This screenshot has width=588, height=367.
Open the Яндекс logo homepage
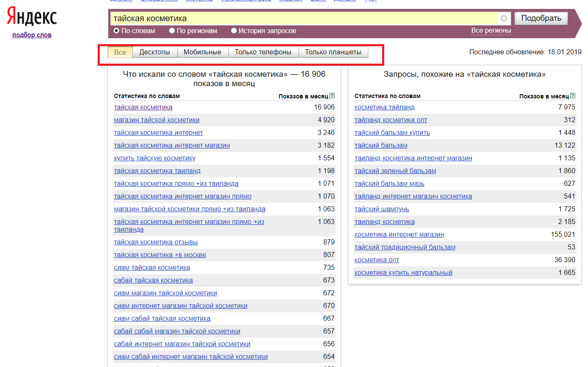[x=32, y=17]
